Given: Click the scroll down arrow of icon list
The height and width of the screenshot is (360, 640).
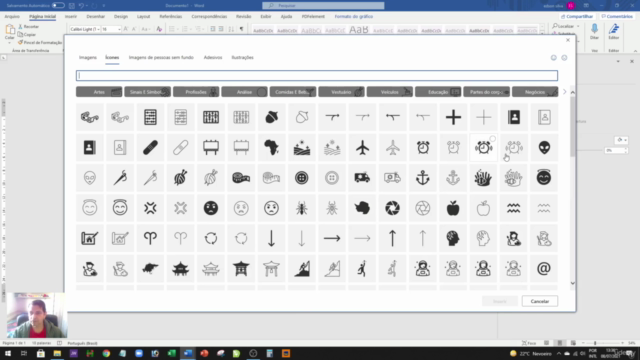Looking at the screenshot, I should coord(572,283).
